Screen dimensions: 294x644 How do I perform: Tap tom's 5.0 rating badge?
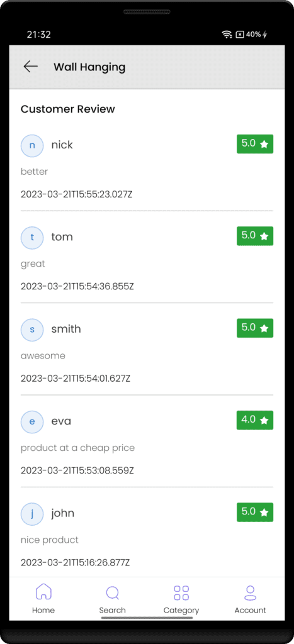[x=255, y=236]
